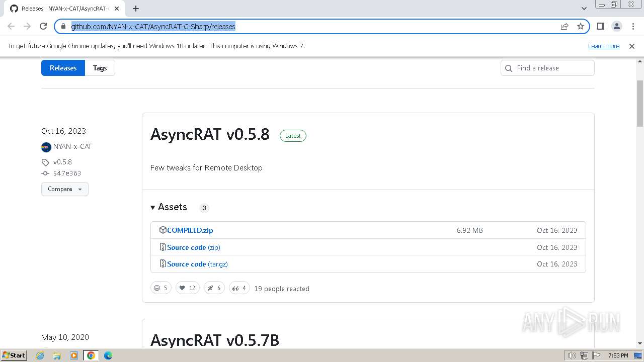Open AsyncRAT v0.5.8 release title
644x362 pixels.
pyautogui.click(x=210, y=134)
